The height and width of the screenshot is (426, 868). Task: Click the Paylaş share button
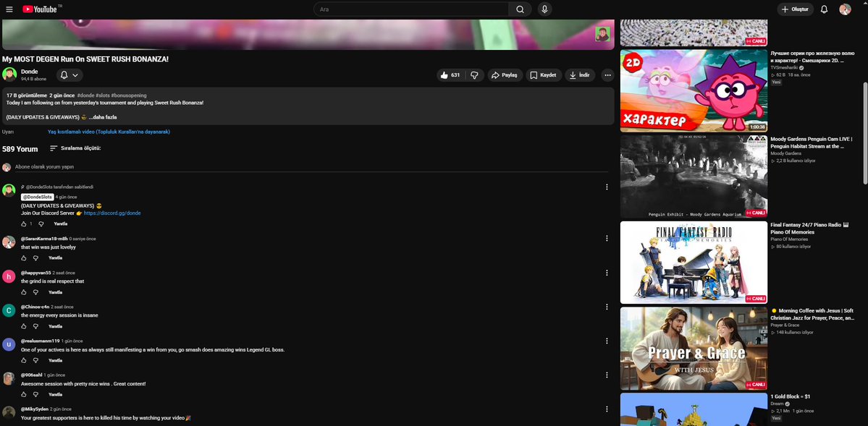click(x=505, y=75)
